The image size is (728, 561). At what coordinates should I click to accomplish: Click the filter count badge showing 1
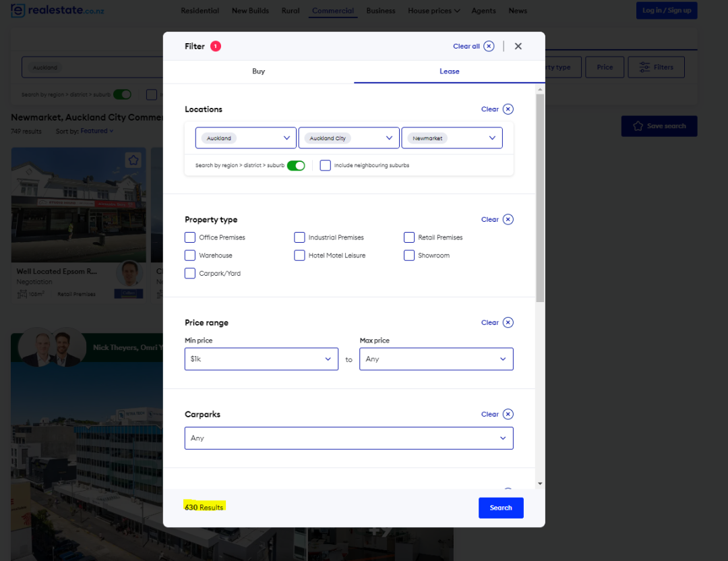click(x=216, y=46)
